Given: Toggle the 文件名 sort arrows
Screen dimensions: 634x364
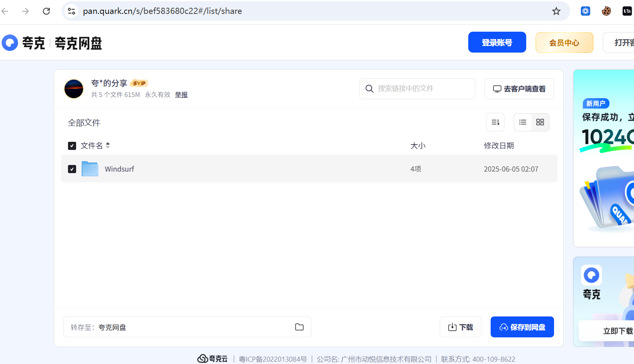Looking at the screenshot, I should point(107,146).
